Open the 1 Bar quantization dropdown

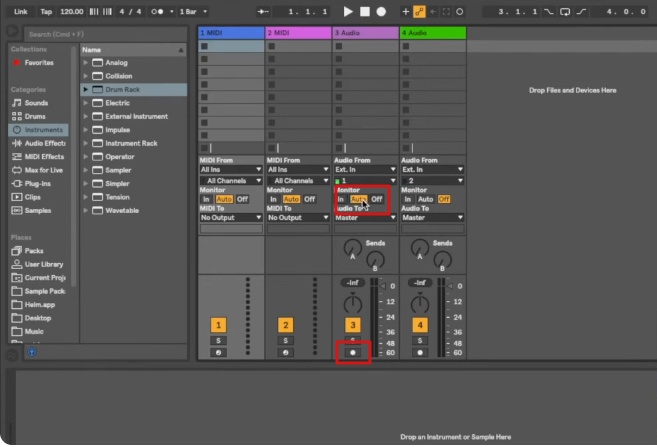tap(193, 12)
